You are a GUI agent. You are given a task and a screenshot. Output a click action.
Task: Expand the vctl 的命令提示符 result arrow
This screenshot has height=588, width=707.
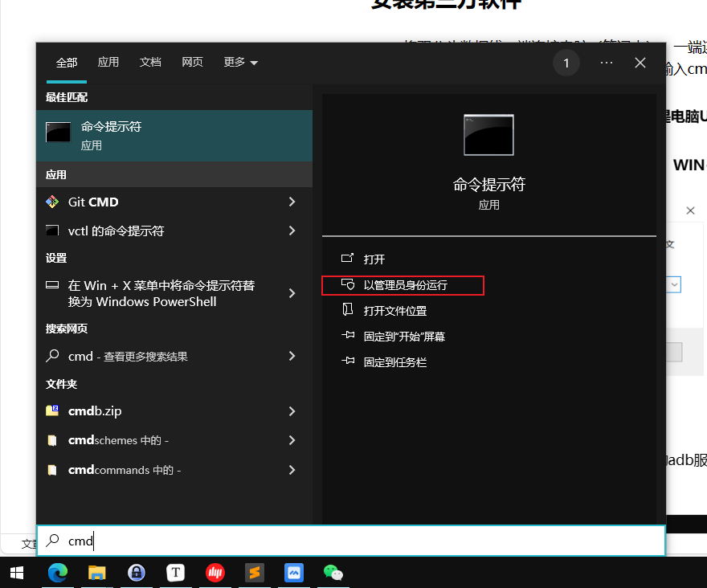(292, 231)
